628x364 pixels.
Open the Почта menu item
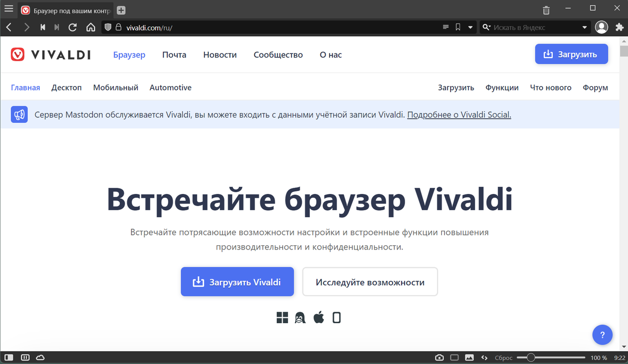pos(174,54)
